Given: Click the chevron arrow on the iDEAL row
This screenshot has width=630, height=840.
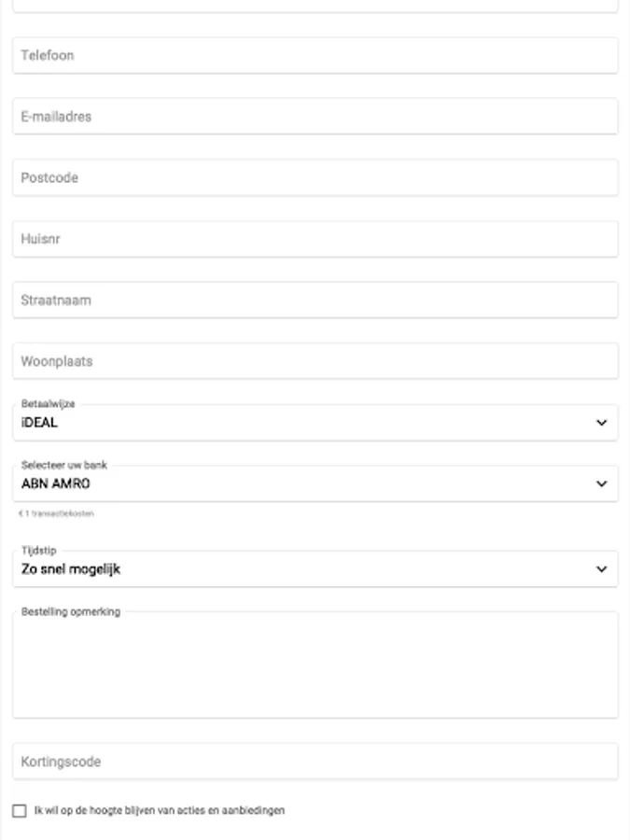Looking at the screenshot, I should click(601, 423).
